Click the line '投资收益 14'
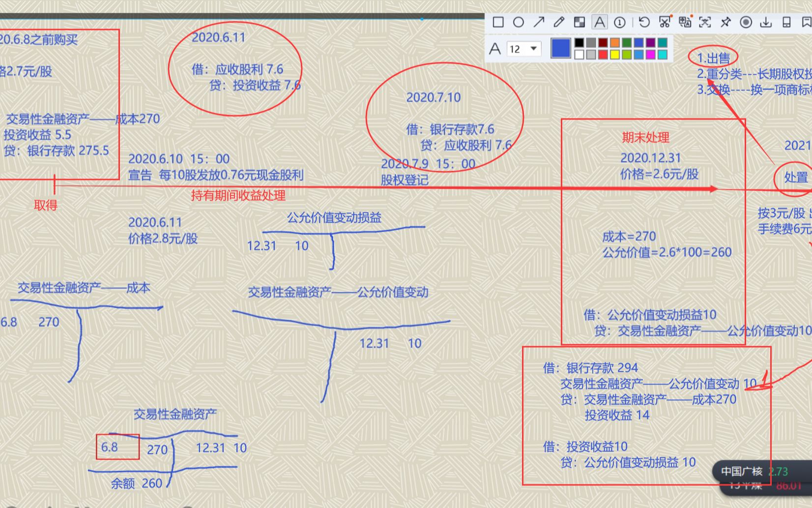Image resolution: width=812 pixels, height=508 pixels. [x=617, y=415]
